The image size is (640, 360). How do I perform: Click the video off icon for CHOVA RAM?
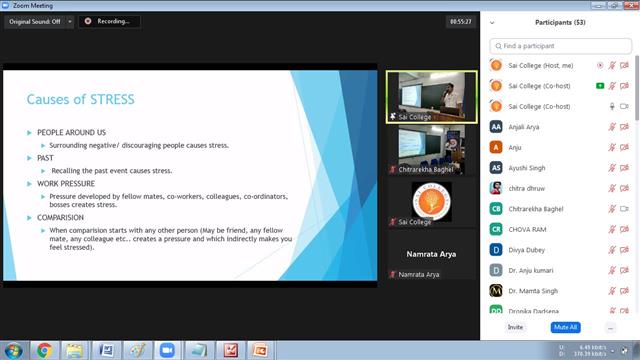point(624,229)
